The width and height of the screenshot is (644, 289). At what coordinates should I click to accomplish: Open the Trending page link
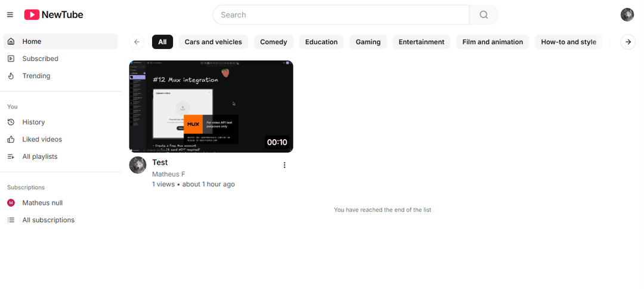60,76
